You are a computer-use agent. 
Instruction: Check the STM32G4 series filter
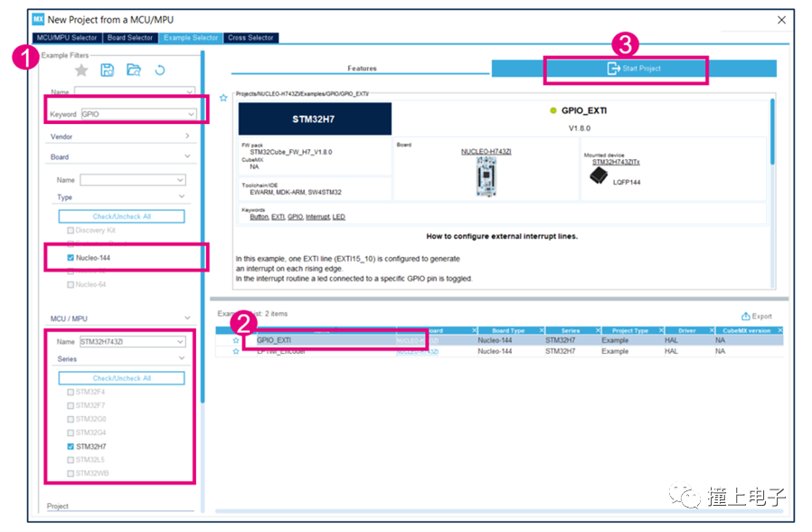click(x=71, y=432)
